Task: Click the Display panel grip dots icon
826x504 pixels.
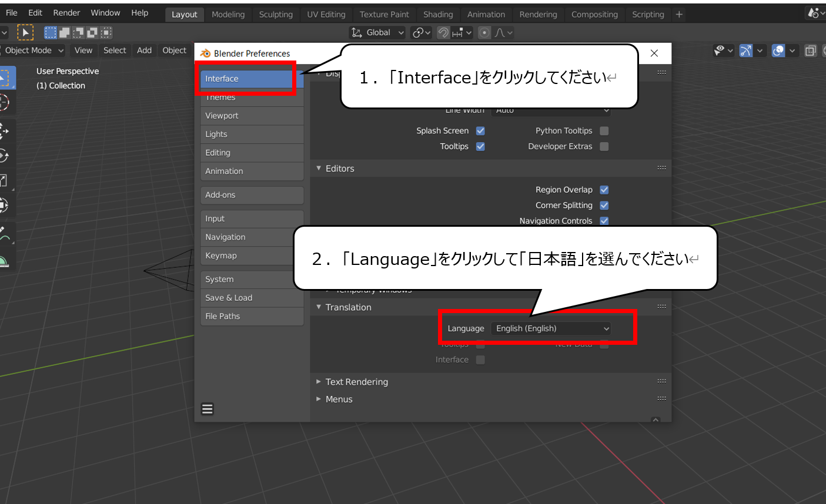Action: (661, 72)
